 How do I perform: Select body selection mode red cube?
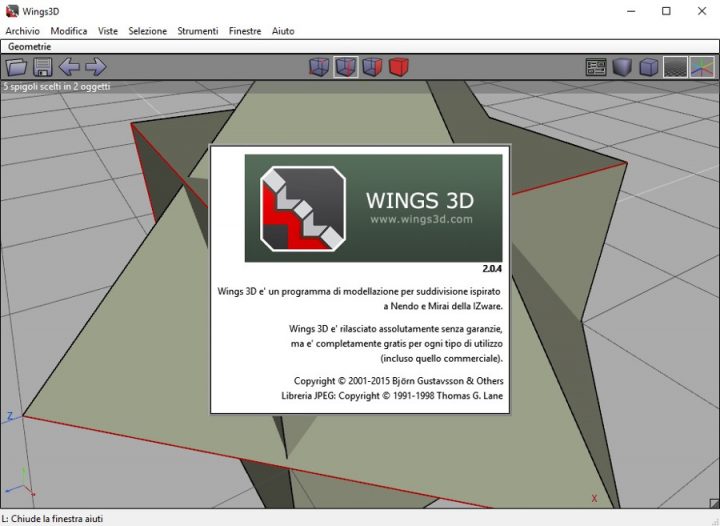click(x=399, y=67)
